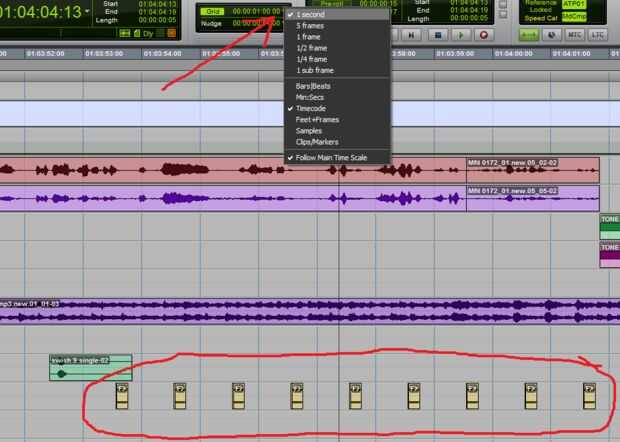The image size is (620, 442).
Task: Click the ruler at timecode 01:03:52:00
Action: point(45,53)
